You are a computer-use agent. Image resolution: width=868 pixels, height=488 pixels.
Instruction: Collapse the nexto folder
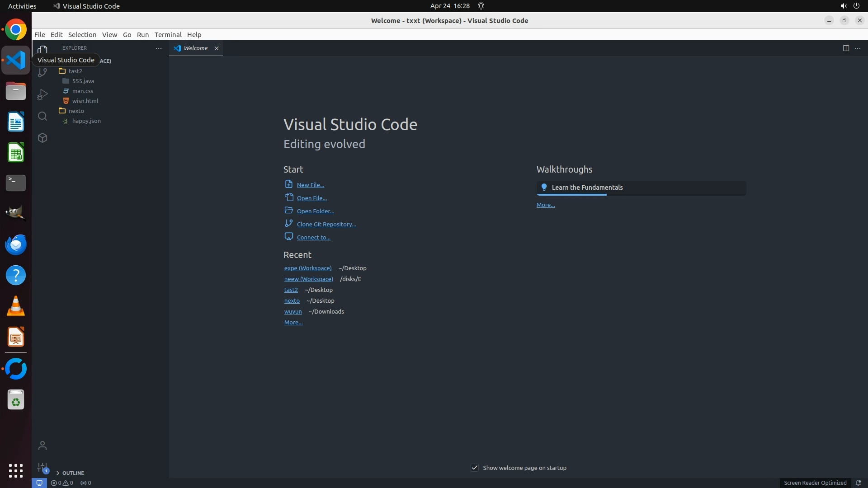[x=76, y=111]
